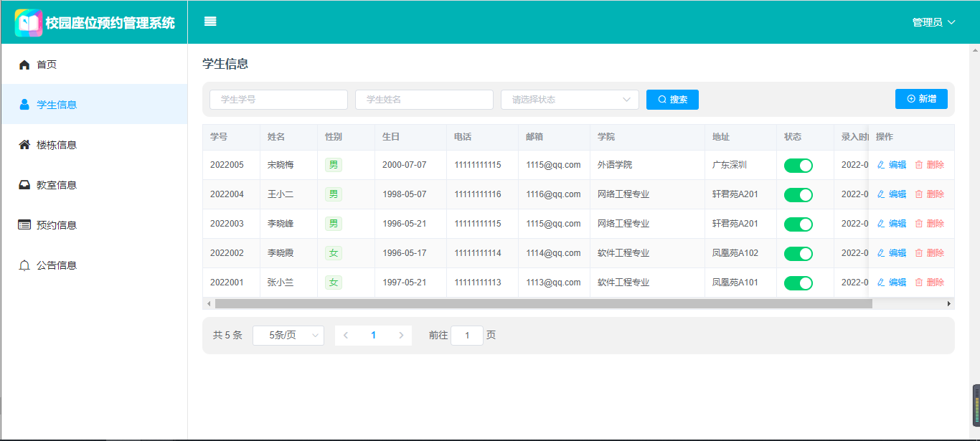Open the 请选择状态 status dropdown
The width and height of the screenshot is (980, 441).
coord(569,100)
